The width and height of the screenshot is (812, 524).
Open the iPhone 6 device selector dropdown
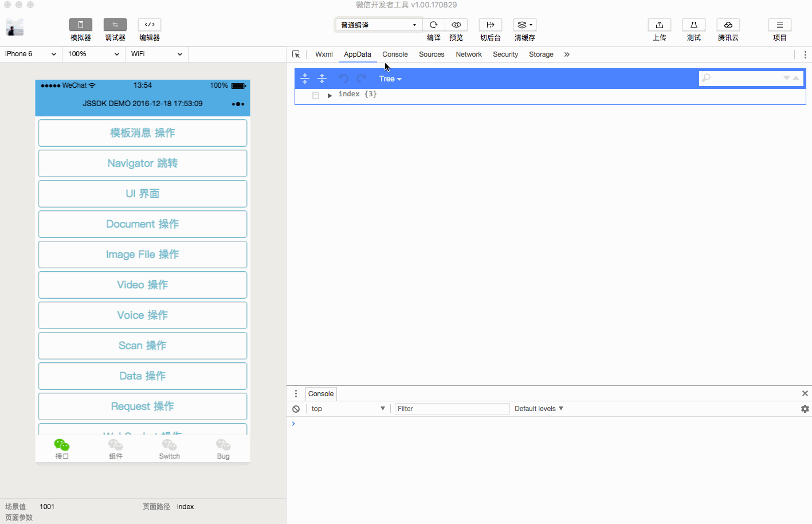coord(30,54)
